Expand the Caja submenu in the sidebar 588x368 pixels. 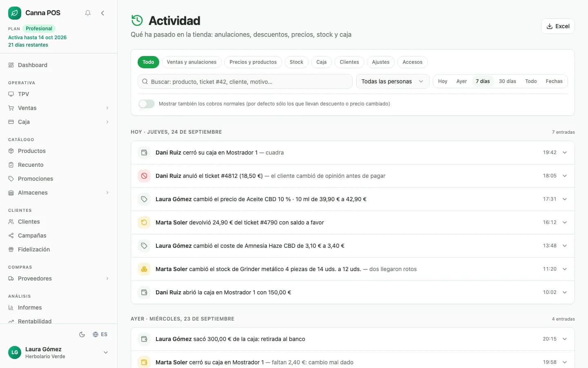coord(107,122)
